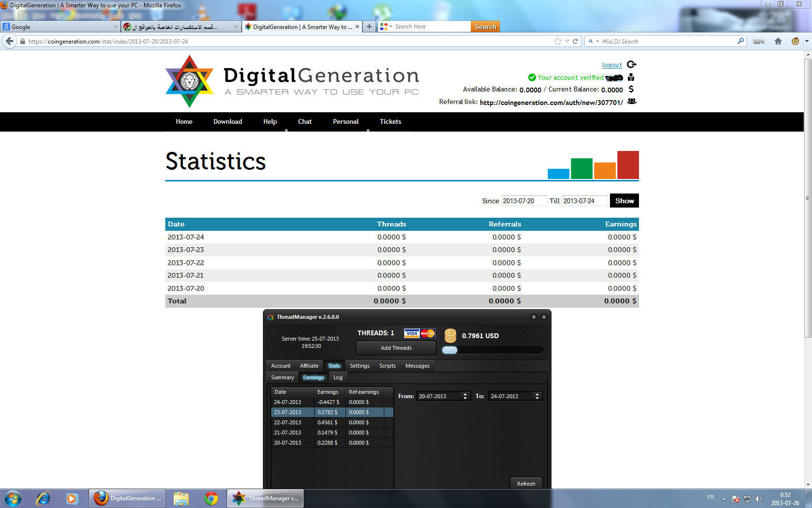Open the Help menu on site

(270, 121)
